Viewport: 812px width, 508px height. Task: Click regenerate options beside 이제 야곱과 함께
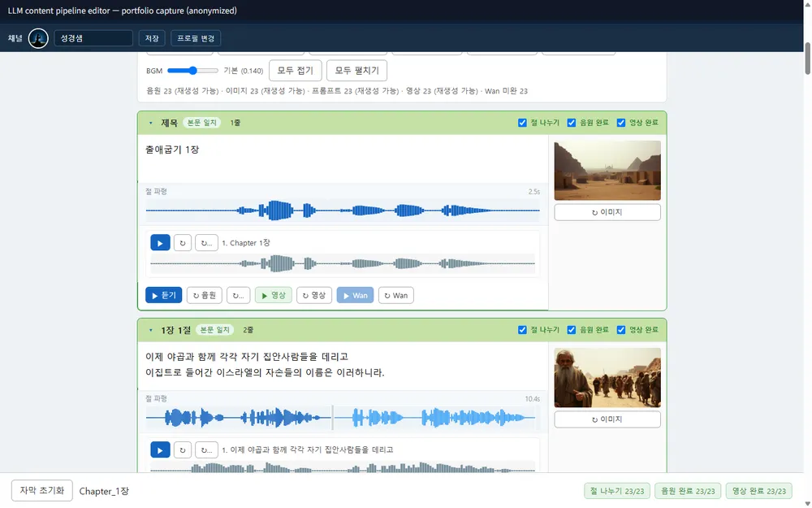tap(206, 450)
